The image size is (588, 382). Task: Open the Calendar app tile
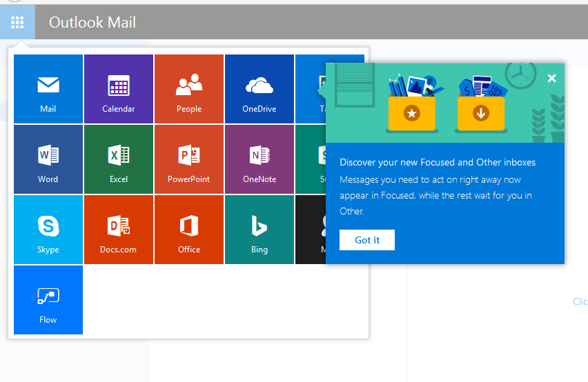tap(119, 89)
